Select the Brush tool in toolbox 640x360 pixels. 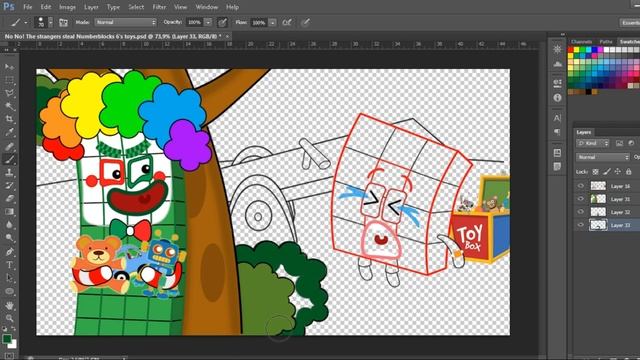[x=9, y=159]
